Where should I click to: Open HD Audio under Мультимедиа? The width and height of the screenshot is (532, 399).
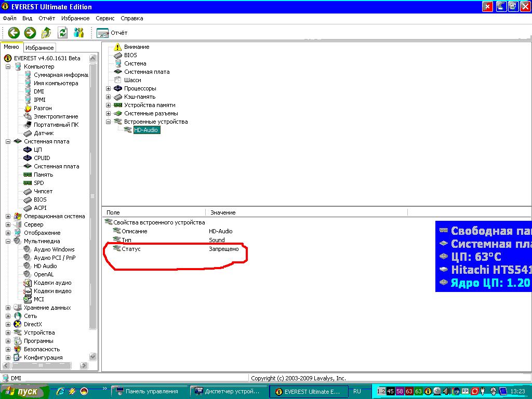coord(45,266)
